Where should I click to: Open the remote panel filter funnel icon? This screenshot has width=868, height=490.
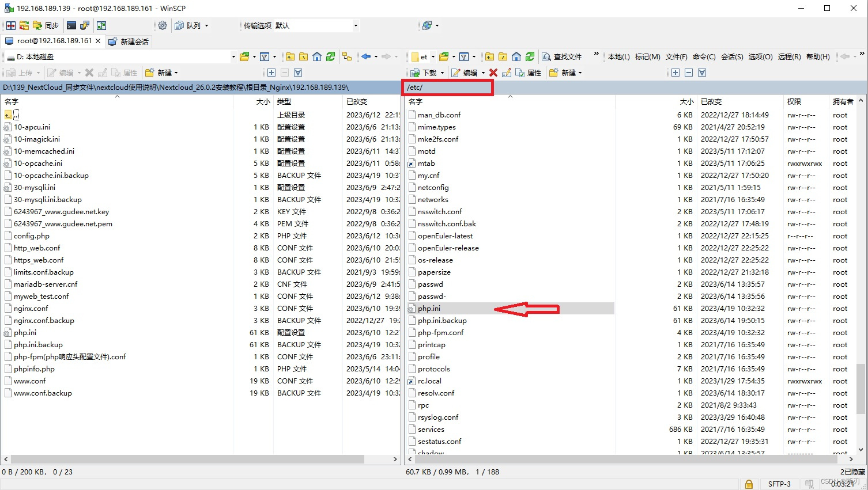pos(465,56)
